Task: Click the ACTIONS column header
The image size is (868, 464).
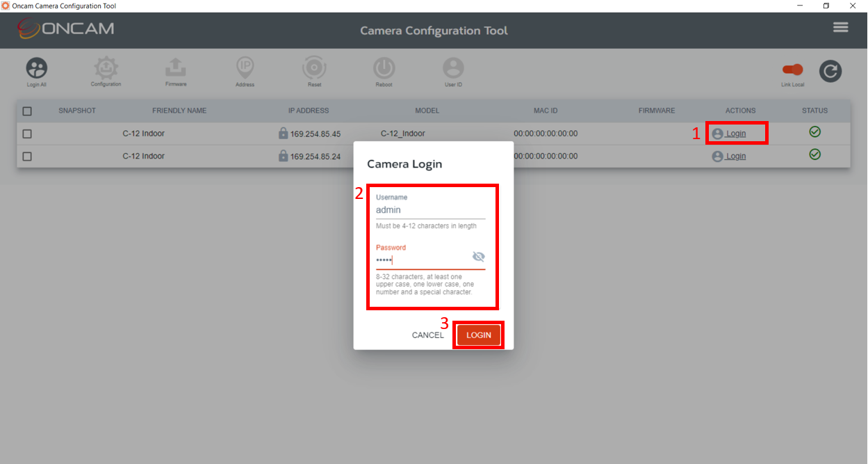Action: pyautogui.click(x=740, y=111)
